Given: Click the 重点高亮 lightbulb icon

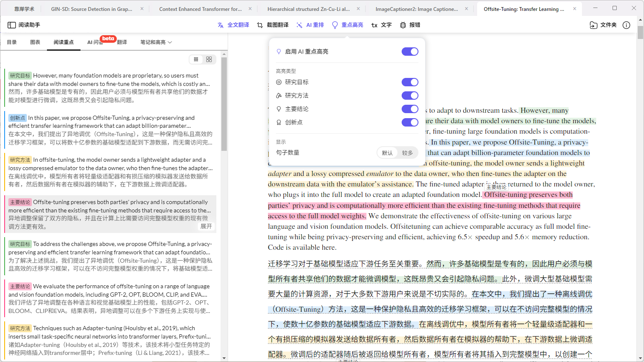Looking at the screenshot, I should tap(335, 25).
